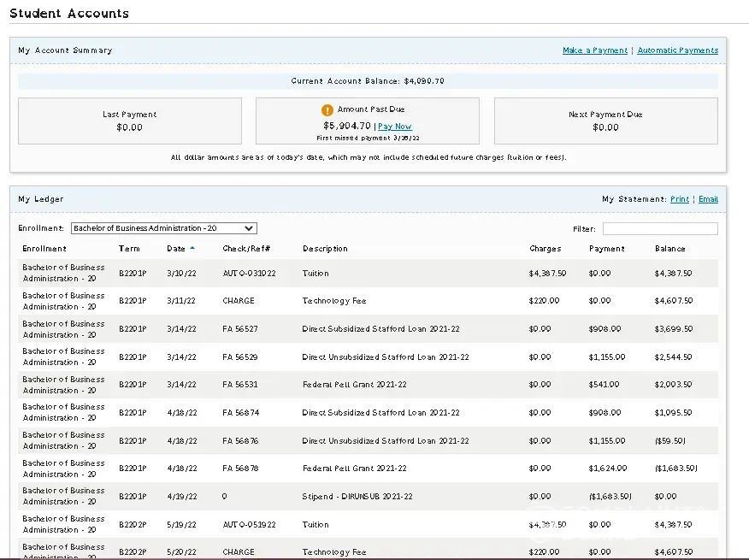Screen dimensions: 749x560
Task: Select the Stipend - DIRUNSUB 2021-22 entry
Action: click(356, 497)
